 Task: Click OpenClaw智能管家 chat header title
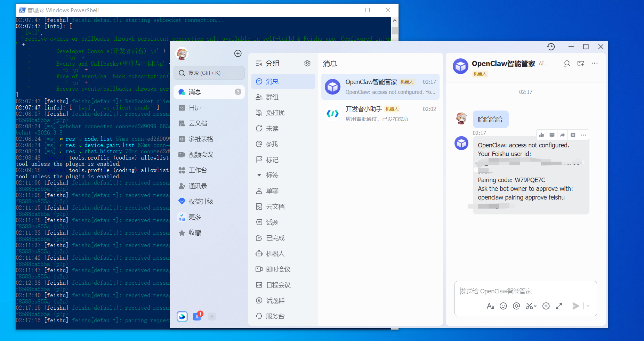pos(503,64)
